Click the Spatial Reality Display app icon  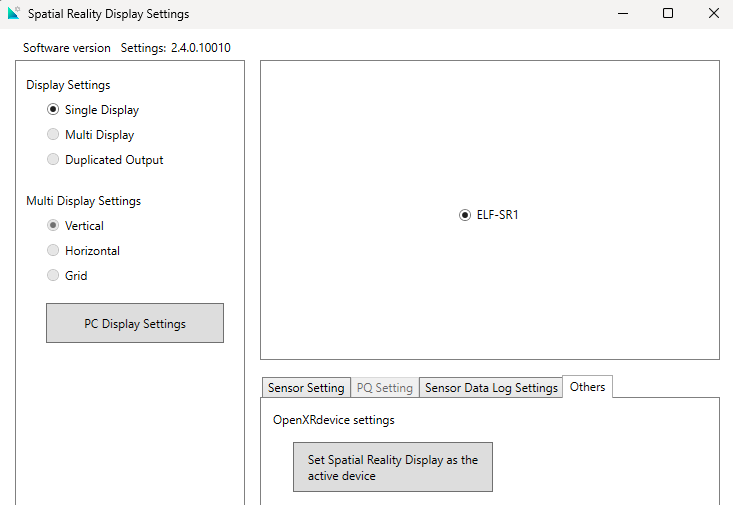point(14,13)
